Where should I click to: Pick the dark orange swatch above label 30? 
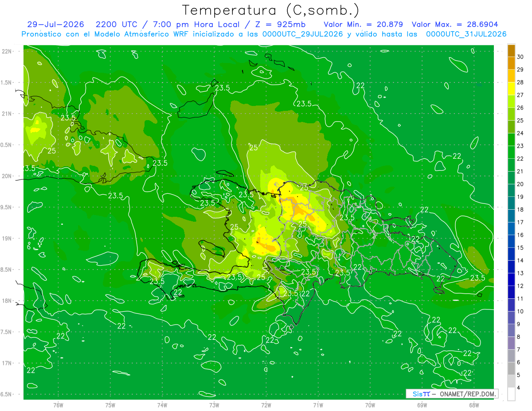click(x=511, y=51)
